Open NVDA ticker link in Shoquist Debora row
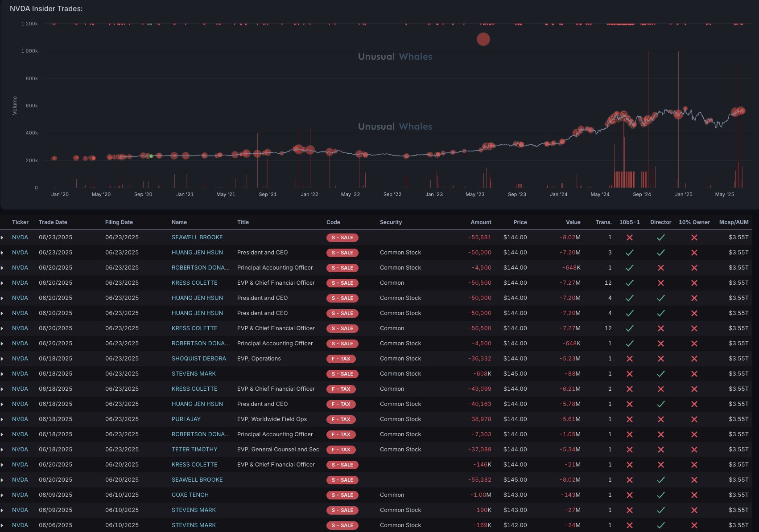Image resolution: width=759 pixels, height=532 pixels. click(x=20, y=359)
